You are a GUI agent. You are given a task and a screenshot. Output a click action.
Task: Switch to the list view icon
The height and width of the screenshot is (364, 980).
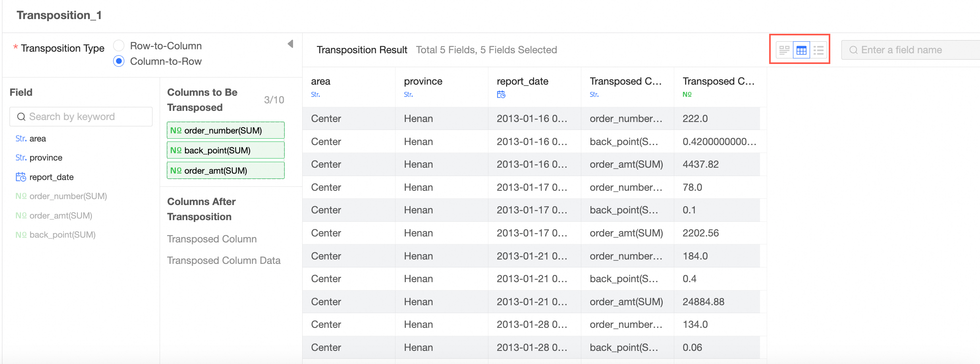(818, 50)
